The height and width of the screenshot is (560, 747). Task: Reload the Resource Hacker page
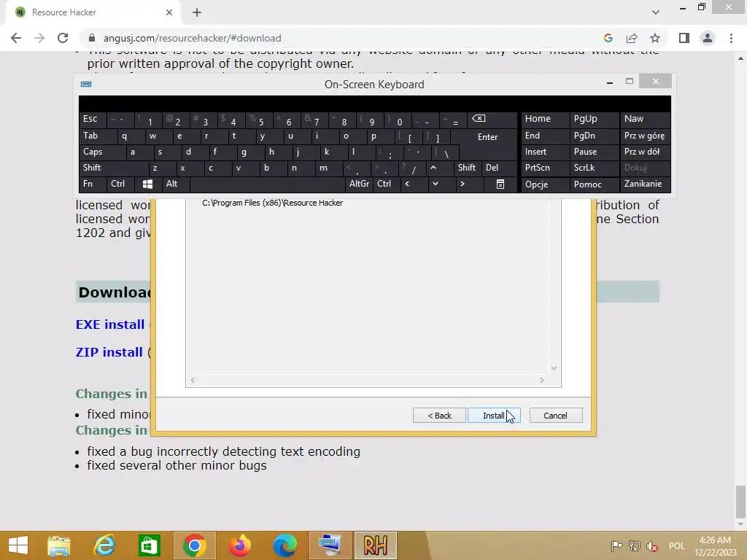[x=63, y=38]
